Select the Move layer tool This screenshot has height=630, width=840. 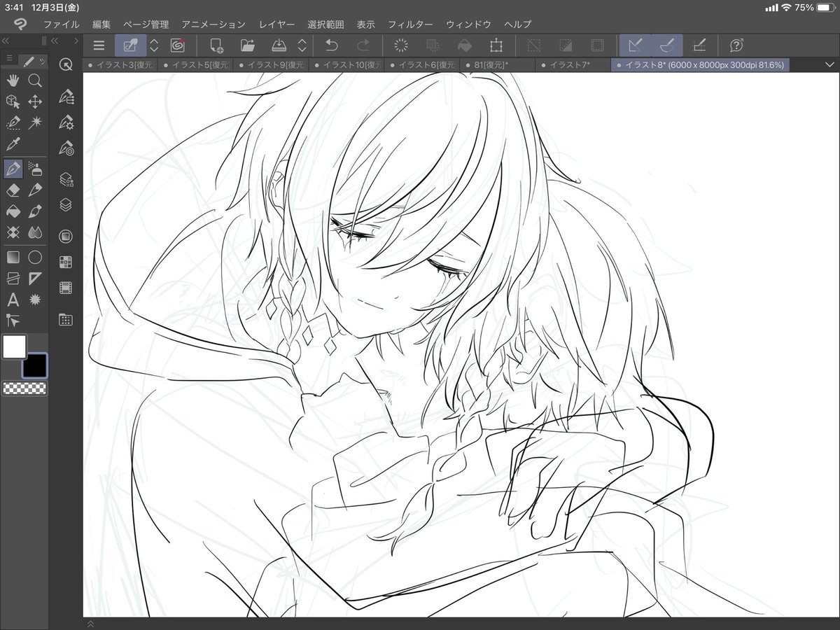pyautogui.click(x=35, y=102)
